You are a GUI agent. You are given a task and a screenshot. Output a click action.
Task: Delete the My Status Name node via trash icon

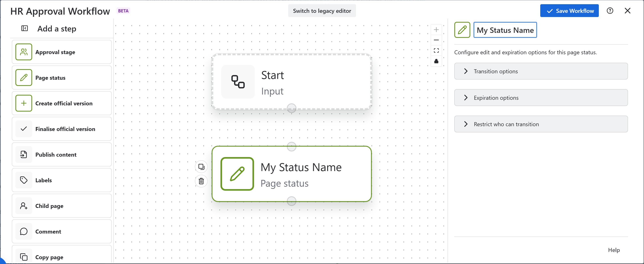[201, 181]
